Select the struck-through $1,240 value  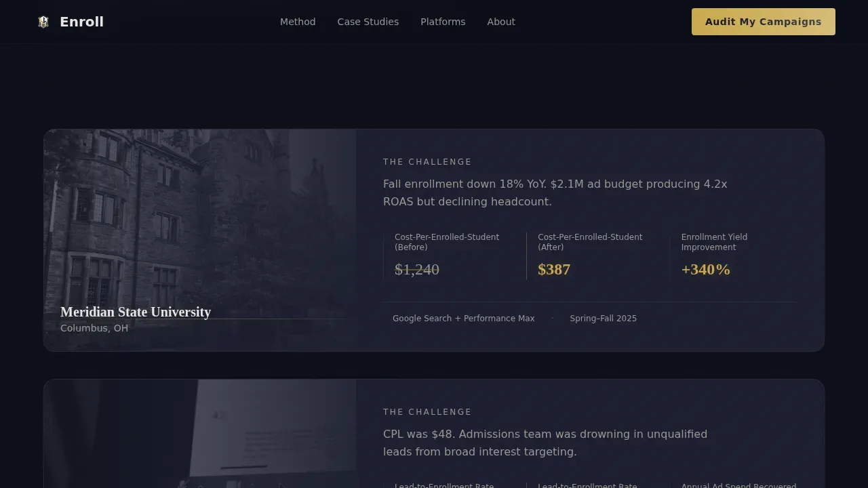(417, 270)
